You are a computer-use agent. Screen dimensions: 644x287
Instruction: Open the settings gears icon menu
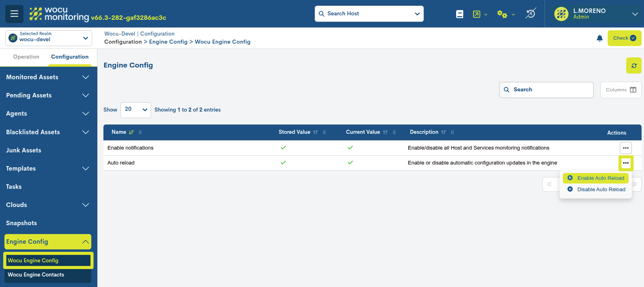[505, 14]
